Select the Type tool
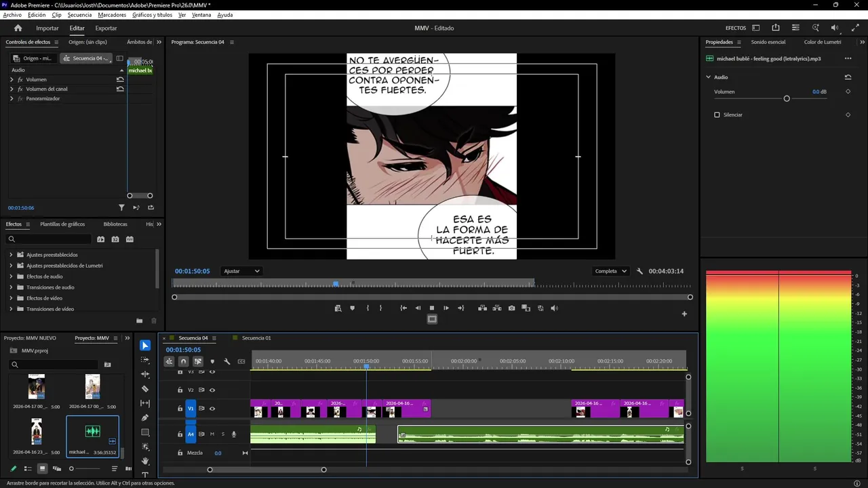This screenshot has height=488, width=868. pos(145,474)
